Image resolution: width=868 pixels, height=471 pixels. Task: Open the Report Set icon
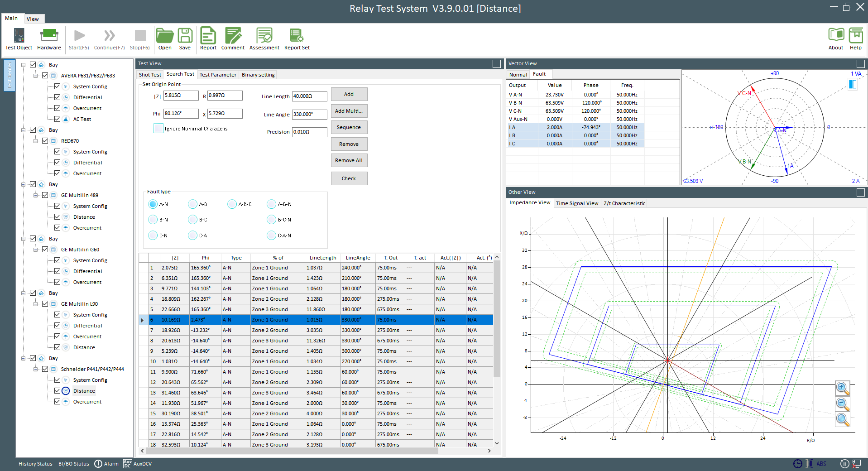point(297,36)
